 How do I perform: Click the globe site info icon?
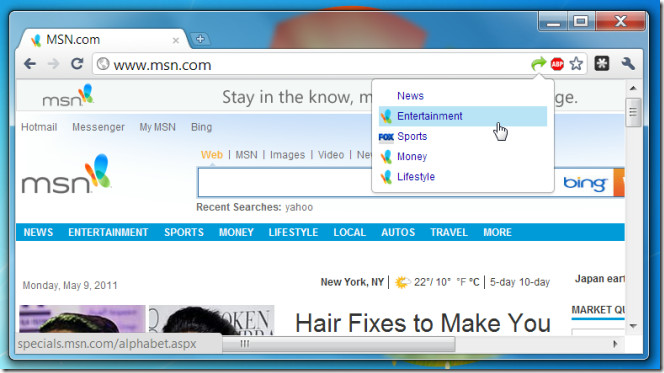click(103, 64)
